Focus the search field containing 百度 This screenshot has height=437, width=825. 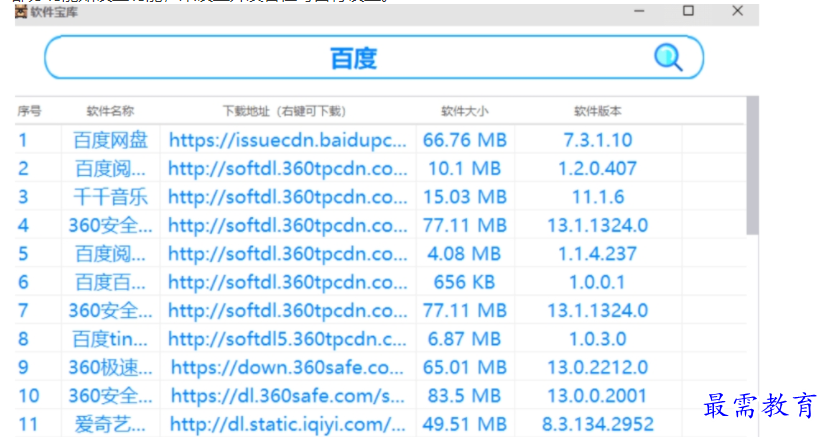(x=374, y=57)
